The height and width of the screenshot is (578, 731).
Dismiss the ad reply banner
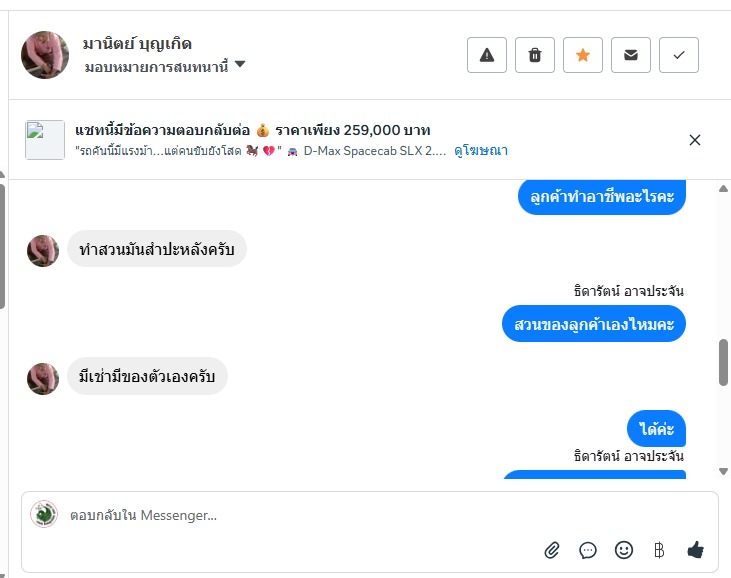click(695, 140)
